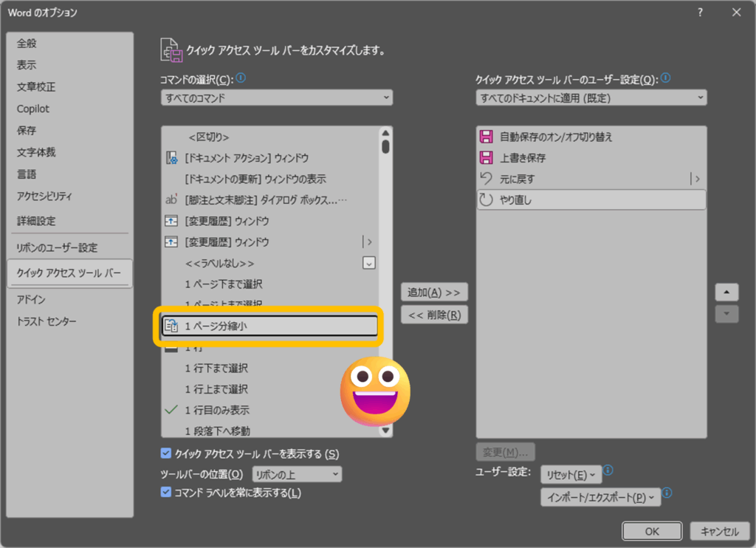The height and width of the screenshot is (548, 756).
Task: Click the checkmark beside 1 行目のみ表示
Action: 171,410
